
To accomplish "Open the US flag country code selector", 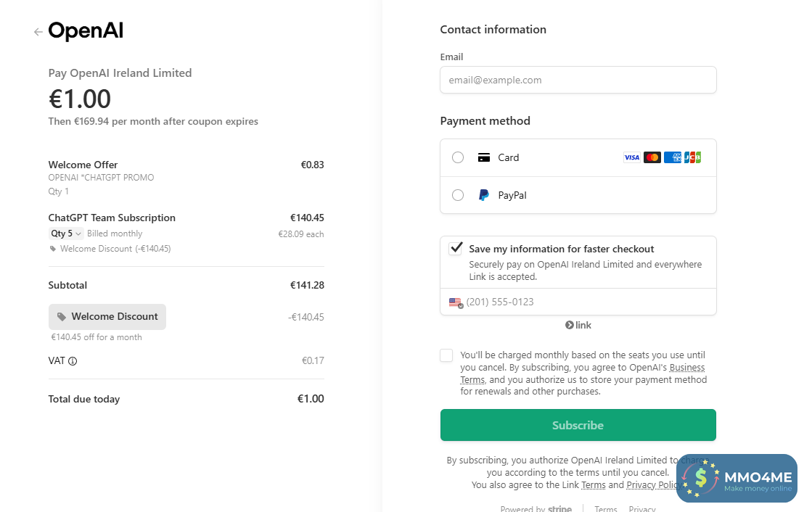I will coord(456,302).
